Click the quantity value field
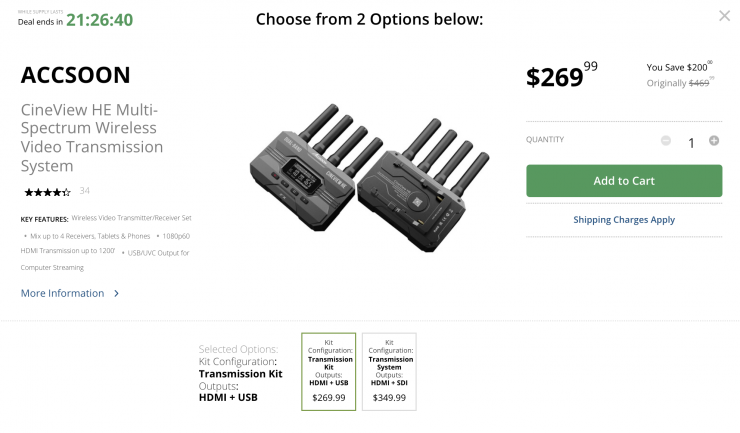The image size is (740, 433). [690, 142]
